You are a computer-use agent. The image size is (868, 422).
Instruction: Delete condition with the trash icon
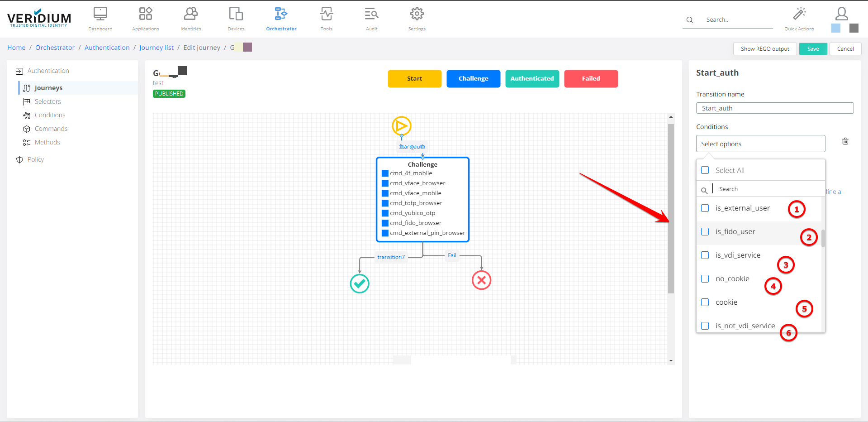pos(845,141)
